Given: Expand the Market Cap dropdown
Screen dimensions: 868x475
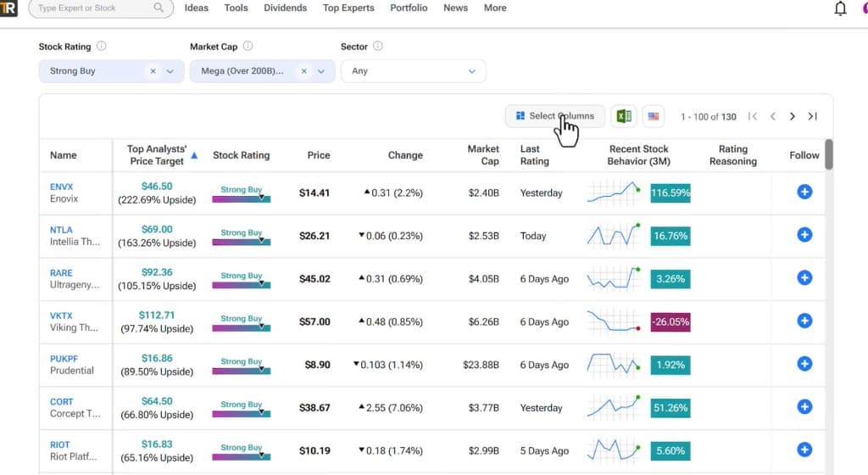Looking at the screenshot, I should click(x=321, y=71).
